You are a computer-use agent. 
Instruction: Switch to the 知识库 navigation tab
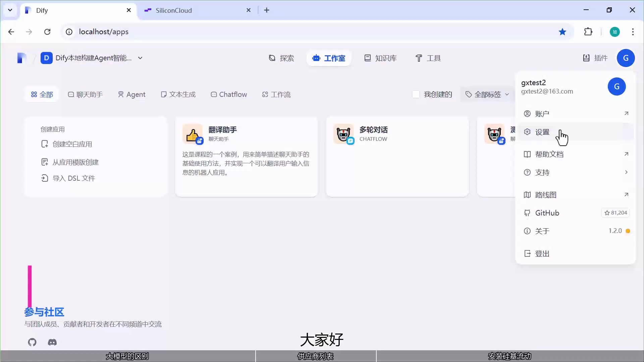(x=381, y=58)
